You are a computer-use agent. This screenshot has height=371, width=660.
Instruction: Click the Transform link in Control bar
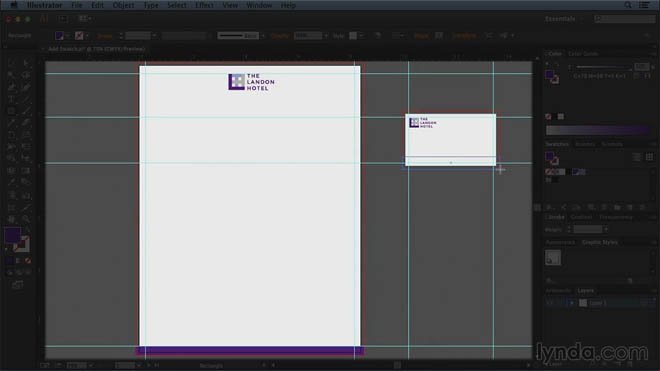[464, 36]
